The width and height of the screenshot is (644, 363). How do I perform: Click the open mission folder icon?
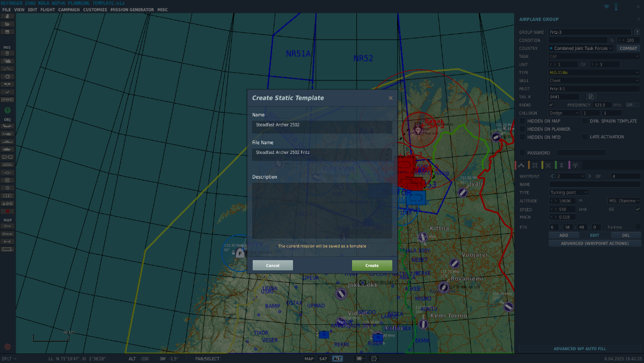[x=8, y=24]
